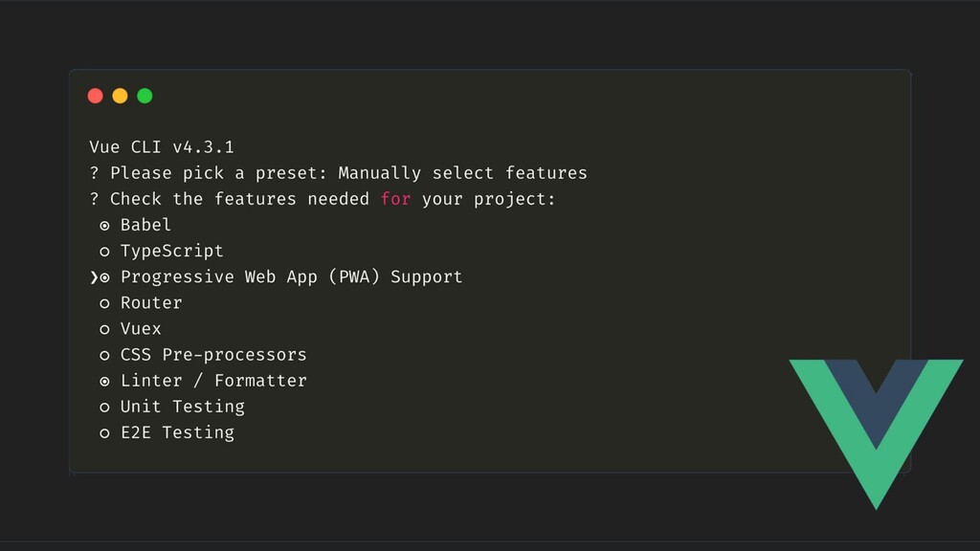Screen dimensions: 980x551
Task: Click the cursor arrow beside PWA Support
Action: pos(93,277)
